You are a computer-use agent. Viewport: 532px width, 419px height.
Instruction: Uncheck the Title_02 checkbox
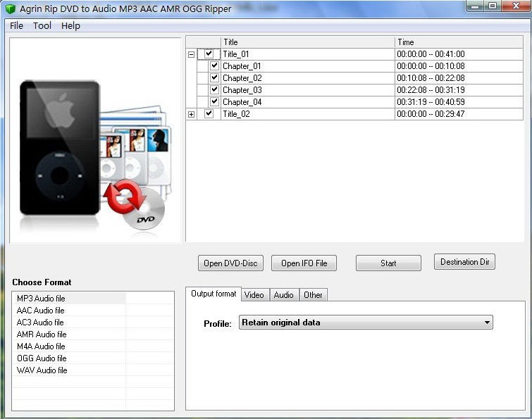click(x=209, y=114)
